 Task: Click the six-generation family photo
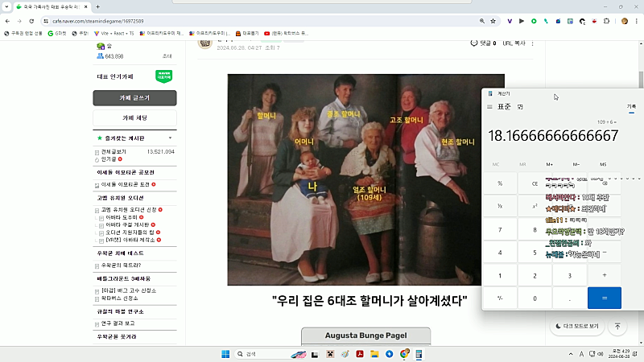click(365, 179)
